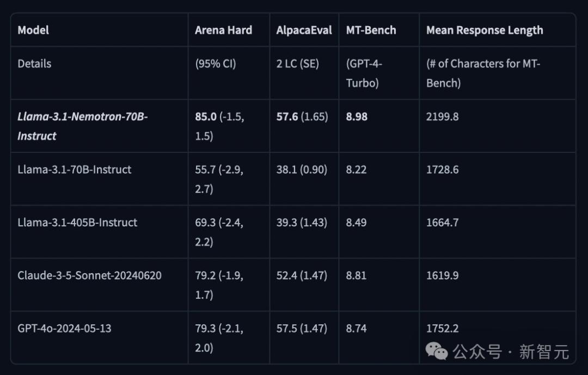Click the WeChat logo in the watermark
Viewport: 588px width, 375px height.
coord(437,352)
